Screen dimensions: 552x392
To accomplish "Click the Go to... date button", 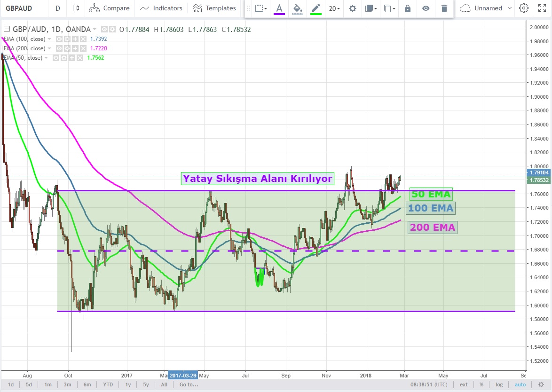I will [188, 384].
